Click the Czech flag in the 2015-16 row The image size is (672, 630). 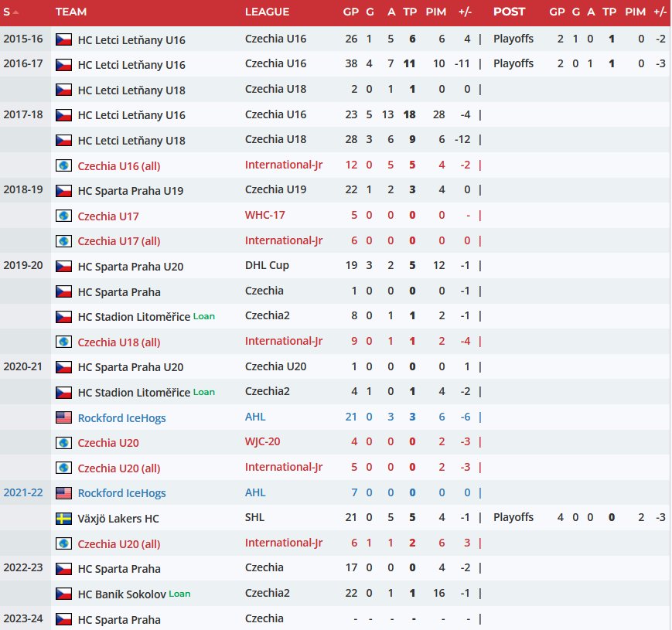(x=64, y=39)
